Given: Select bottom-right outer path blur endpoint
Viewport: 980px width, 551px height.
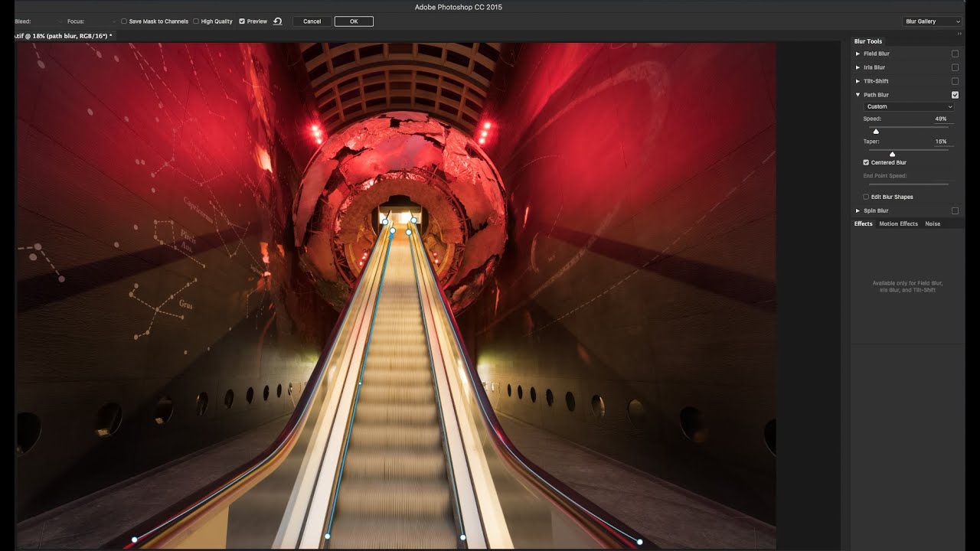Looking at the screenshot, I should (x=639, y=542).
